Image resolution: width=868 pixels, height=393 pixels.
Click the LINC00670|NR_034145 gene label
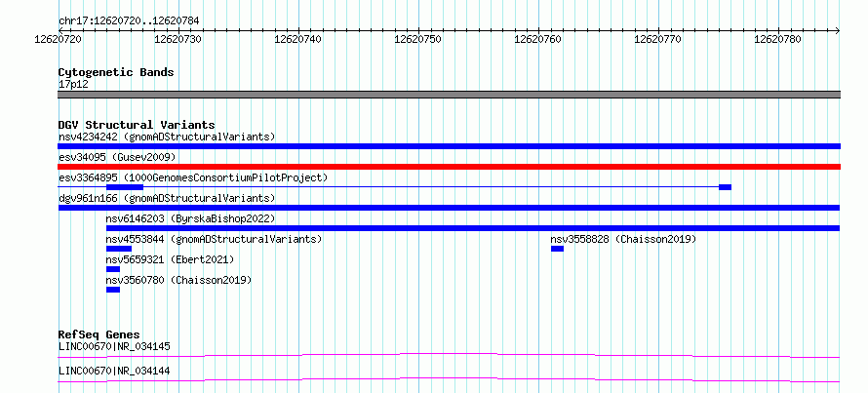click(x=114, y=346)
